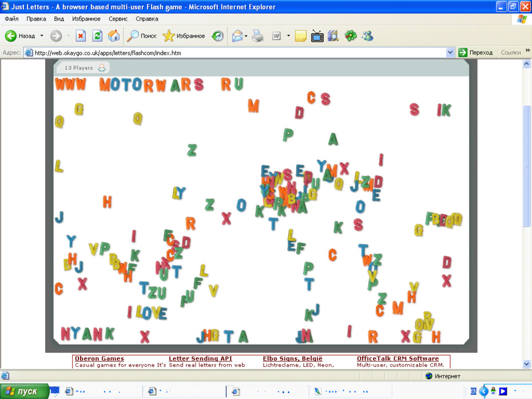The height and width of the screenshot is (399, 532).
Task: Open the Home page icon
Action: point(114,35)
